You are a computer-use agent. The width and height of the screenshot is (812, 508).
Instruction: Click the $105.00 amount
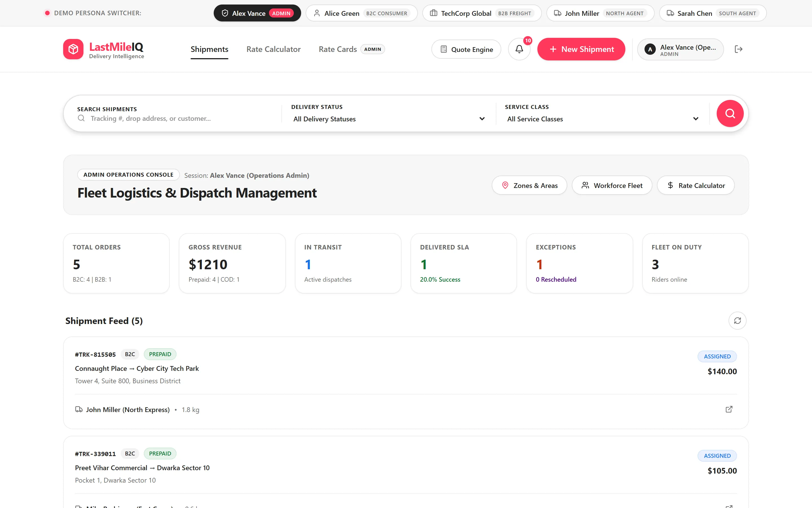pyautogui.click(x=722, y=471)
